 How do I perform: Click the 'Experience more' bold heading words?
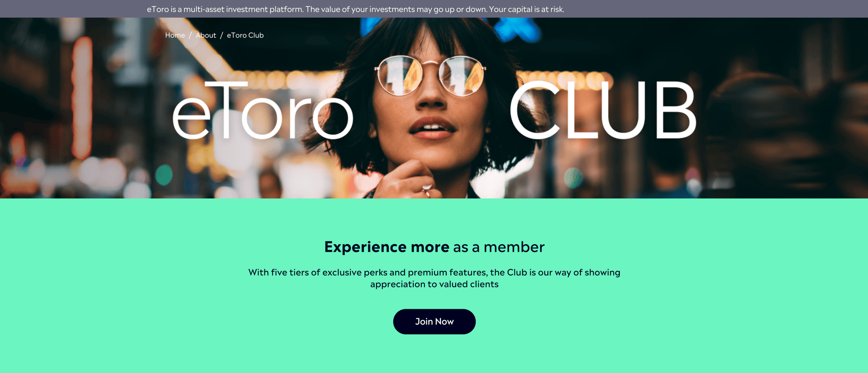387,247
